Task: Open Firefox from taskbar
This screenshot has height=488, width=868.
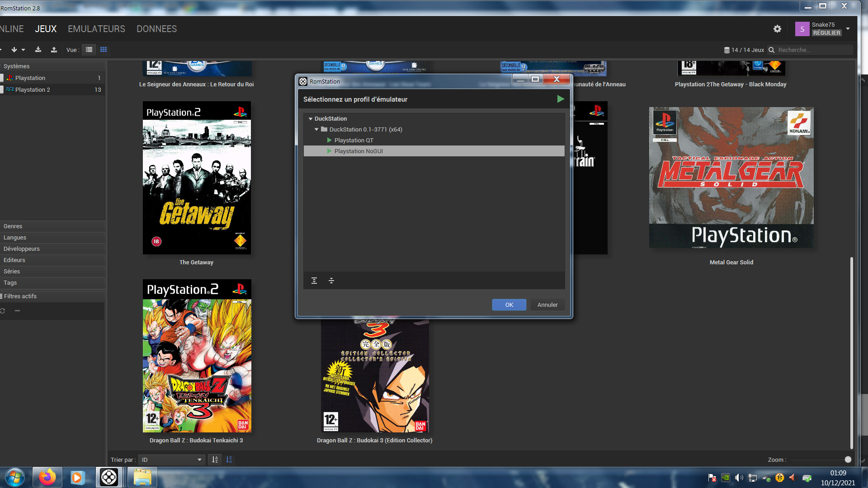Action: point(47,477)
